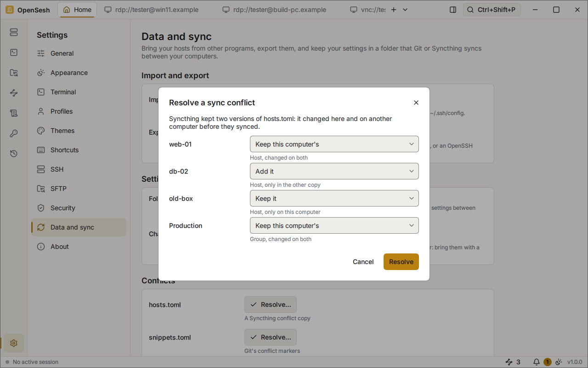588x368 pixels.
Task: Open the keys sidebar icon
Action: coord(14,133)
